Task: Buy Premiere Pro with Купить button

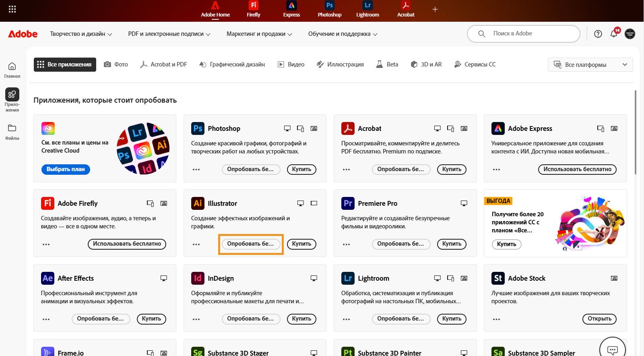Action: [452, 244]
